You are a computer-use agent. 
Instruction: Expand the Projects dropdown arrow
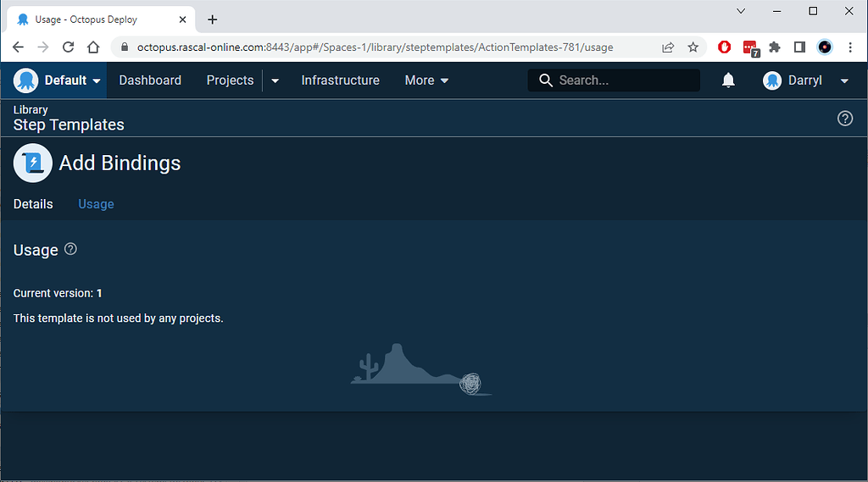tap(275, 80)
